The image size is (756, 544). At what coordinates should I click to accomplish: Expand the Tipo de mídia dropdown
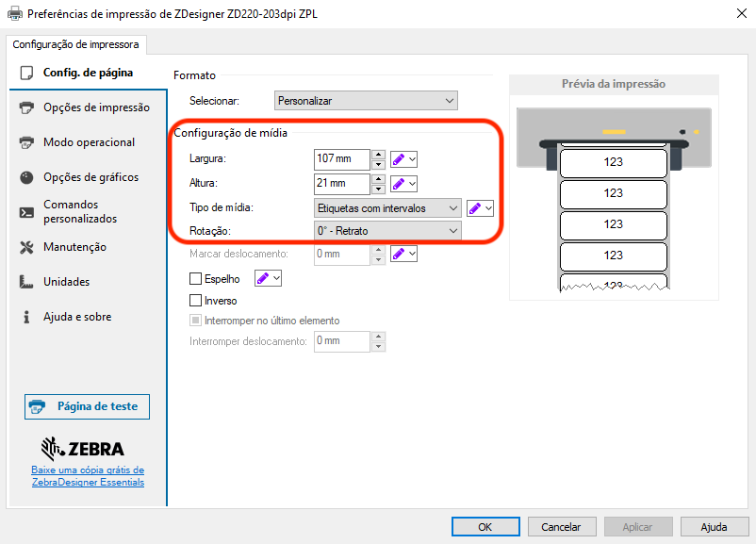387,208
